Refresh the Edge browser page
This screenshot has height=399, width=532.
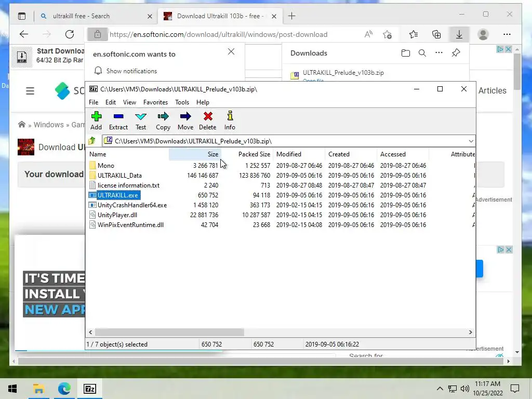click(70, 34)
